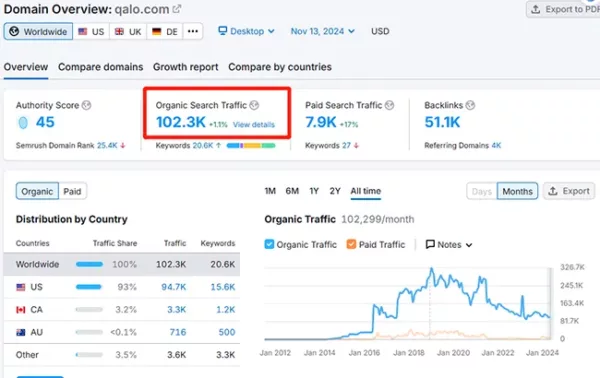Screen dimensions: 600x378
Task: Open the more countries ellipsis menu
Action: (x=193, y=31)
